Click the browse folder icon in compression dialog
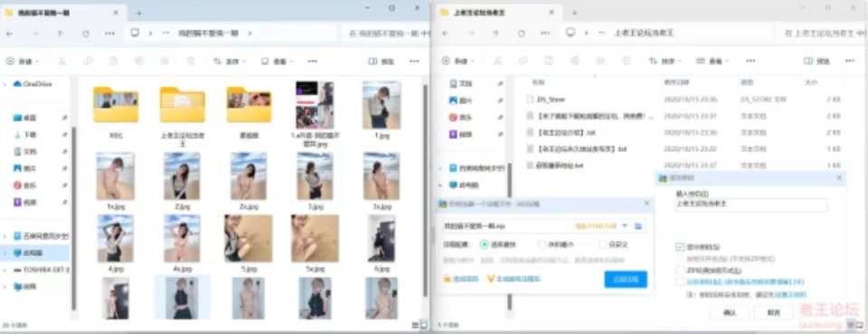The height and width of the screenshot is (334, 868). pyautogui.click(x=638, y=226)
